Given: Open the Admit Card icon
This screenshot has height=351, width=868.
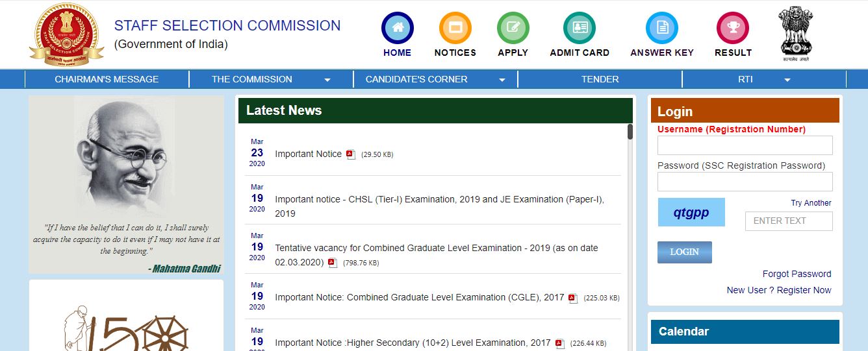Looking at the screenshot, I should point(580,28).
